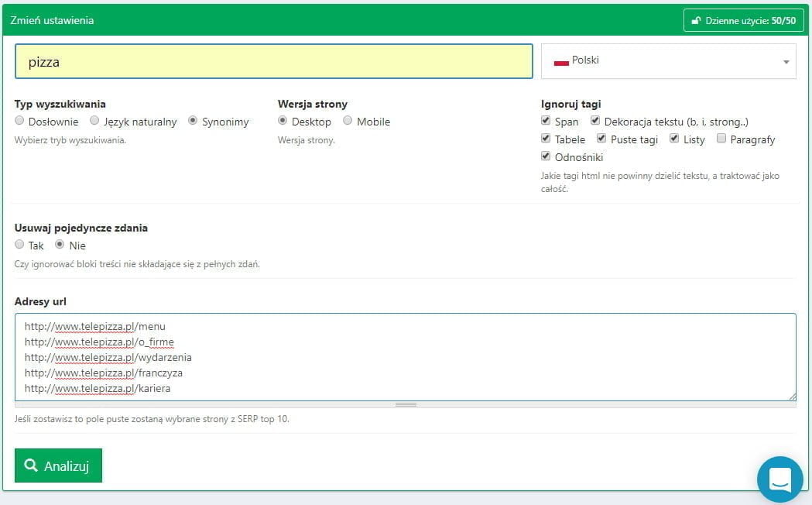Expand the Polski language dropdown
812x505 pixels.
point(786,61)
